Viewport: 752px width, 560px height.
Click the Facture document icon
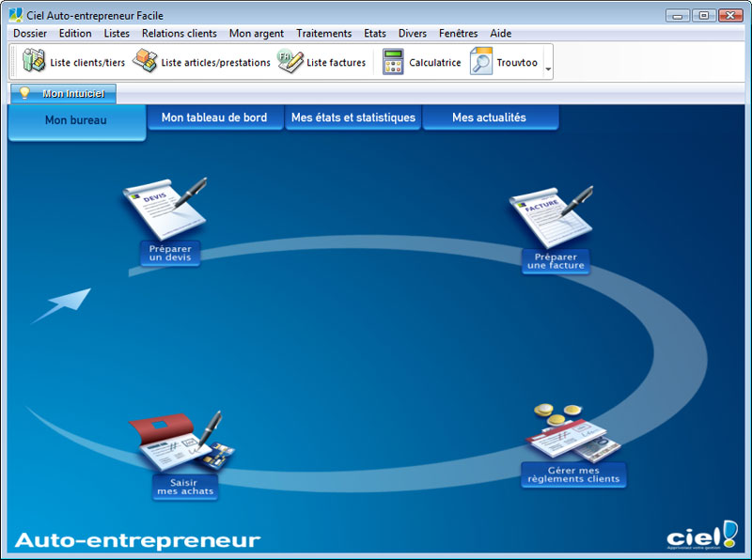552,217
